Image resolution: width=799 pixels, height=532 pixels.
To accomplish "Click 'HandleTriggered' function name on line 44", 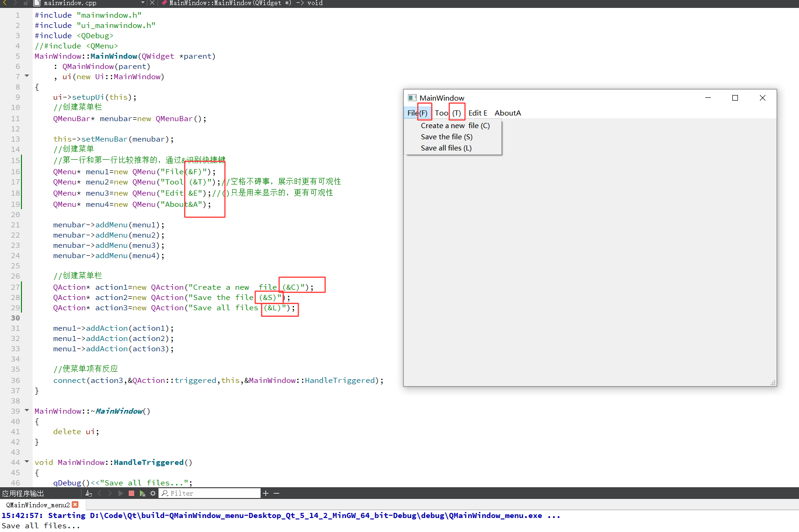I will coord(149,462).
